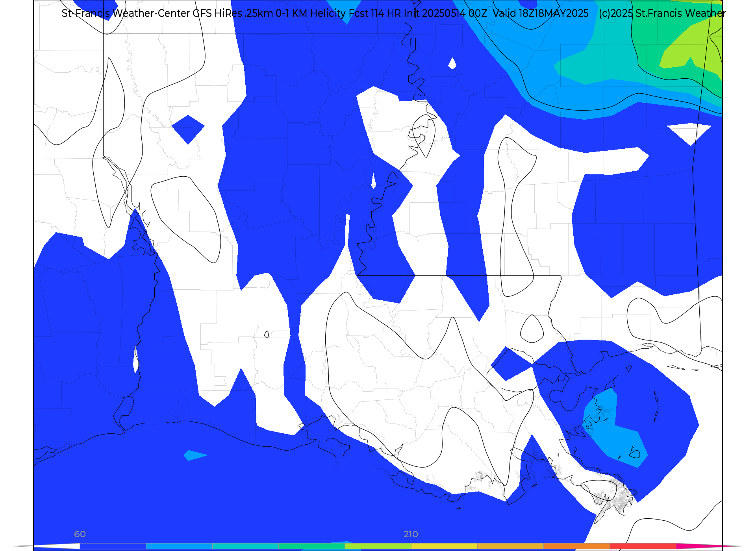This screenshot has width=756, height=551.
Task: Click the "Valid 18Z18MAY2025" text in the title
Action: [540, 13]
